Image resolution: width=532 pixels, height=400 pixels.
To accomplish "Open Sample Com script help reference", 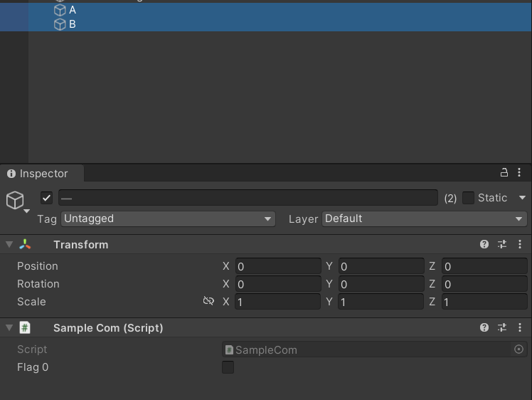I will (x=484, y=327).
